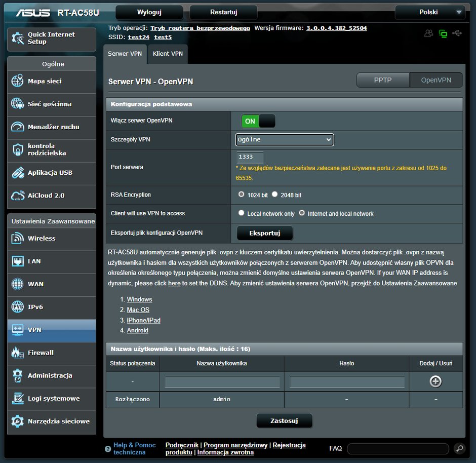
Task: Open the Windows setup guide link
Action: [x=139, y=299]
